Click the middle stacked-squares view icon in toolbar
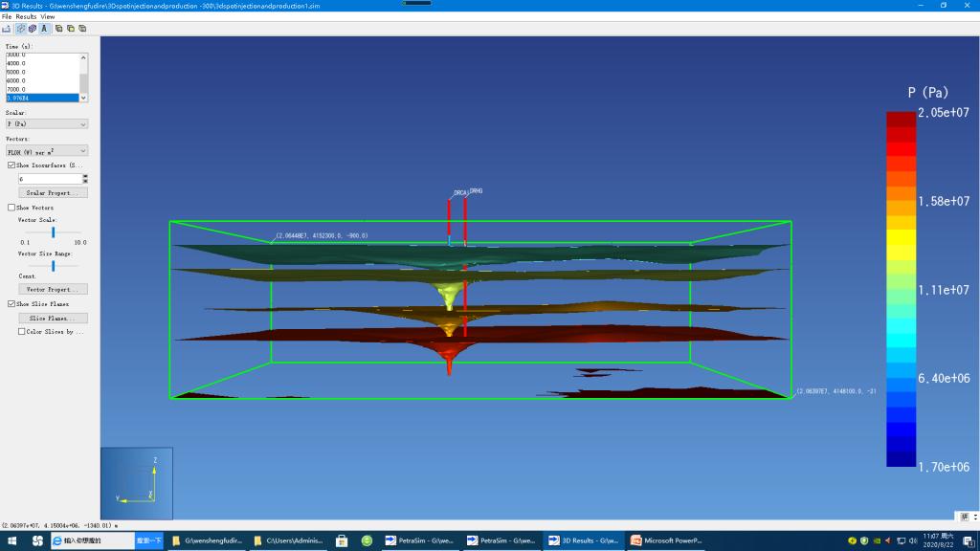The height and width of the screenshot is (551, 980). (x=70, y=29)
